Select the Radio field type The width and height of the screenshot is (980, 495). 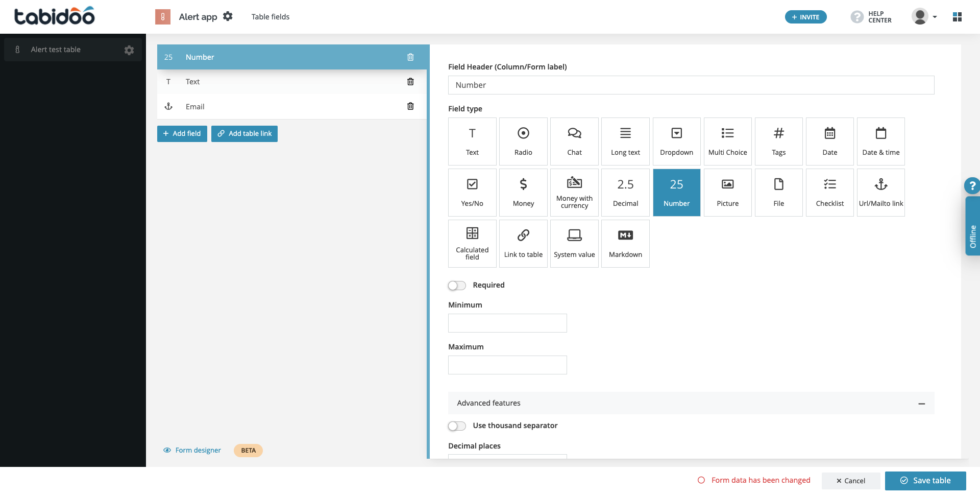pyautogui.click(x=523, y=142)
